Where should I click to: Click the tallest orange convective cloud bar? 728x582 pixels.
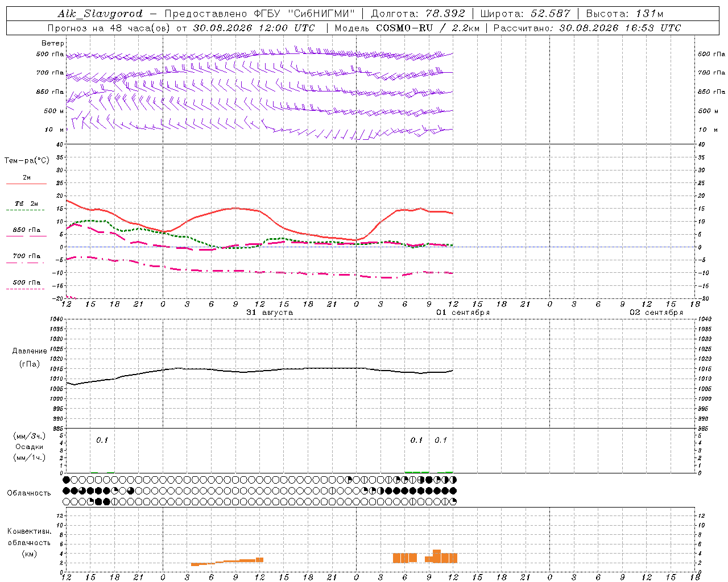point(437,556)
